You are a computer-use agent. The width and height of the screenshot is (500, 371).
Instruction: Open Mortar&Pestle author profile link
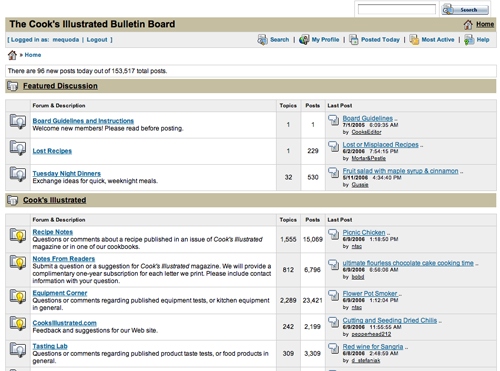[x=369, y=158]
